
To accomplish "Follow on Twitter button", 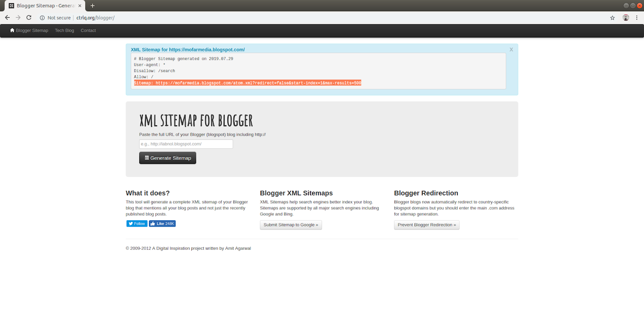I will tap(137, 223).
